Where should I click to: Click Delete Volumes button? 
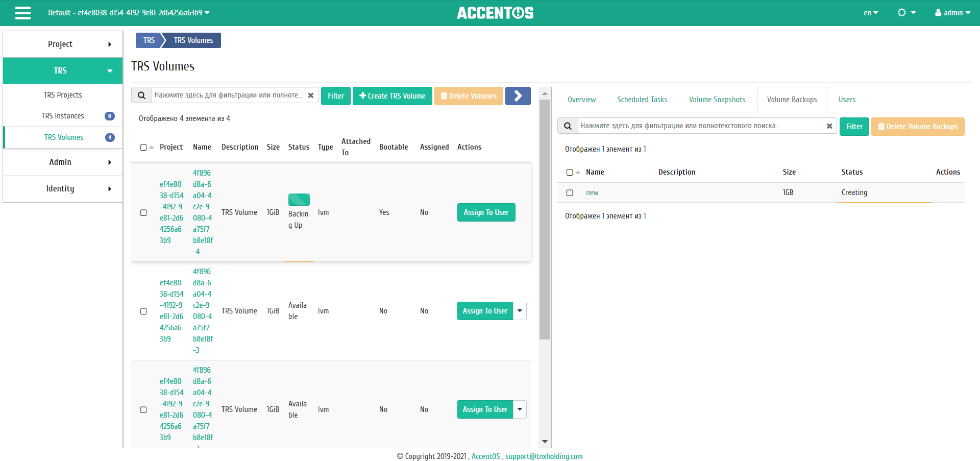click(469, 96)
